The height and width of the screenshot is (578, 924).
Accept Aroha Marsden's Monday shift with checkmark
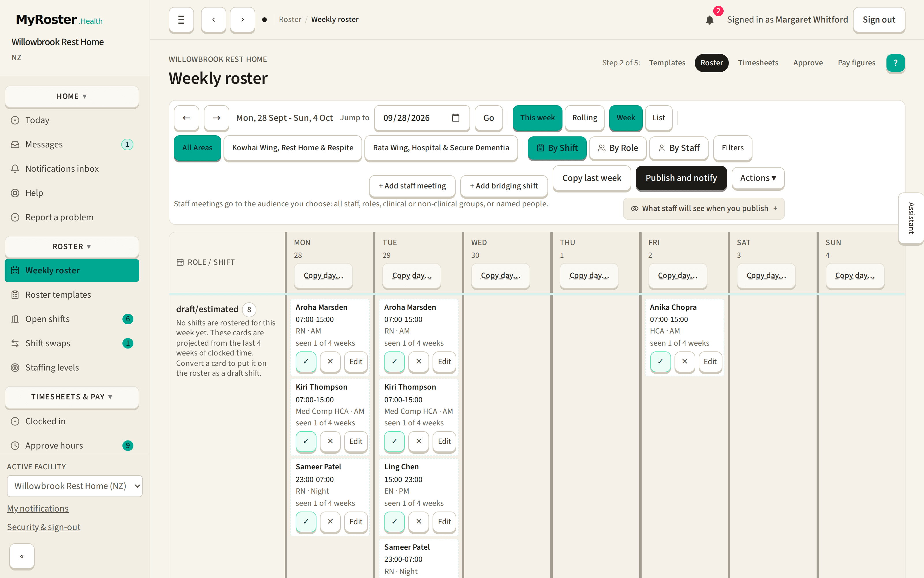[x=306, y=361]
